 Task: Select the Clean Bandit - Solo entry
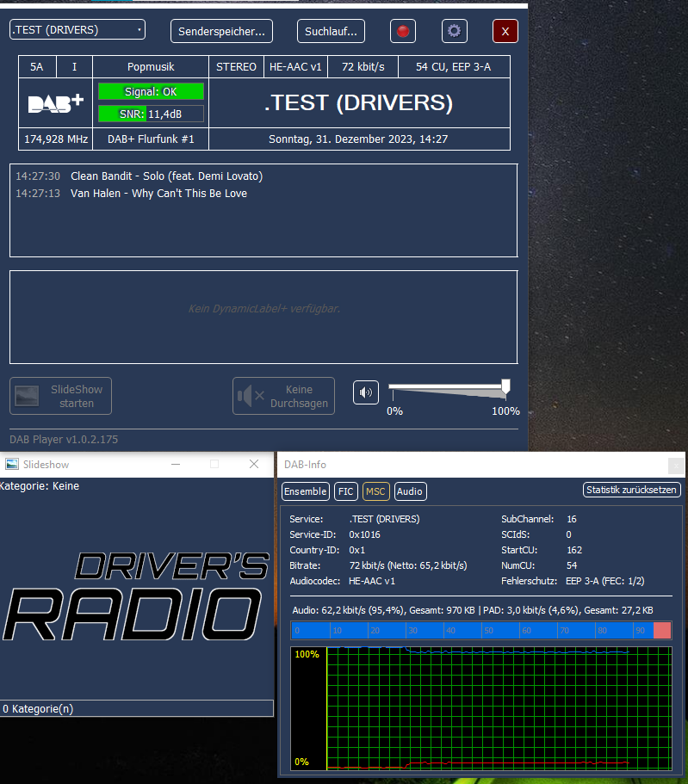click(166, 176)
